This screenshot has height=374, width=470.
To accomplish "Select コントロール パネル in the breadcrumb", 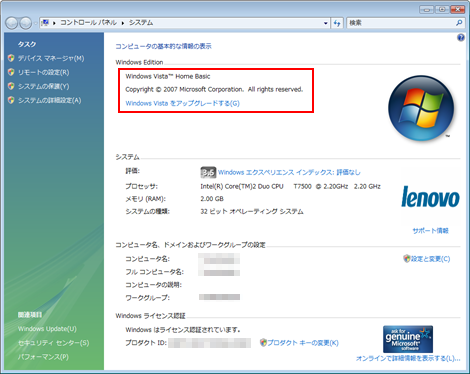I will click(x=88, y=23).
